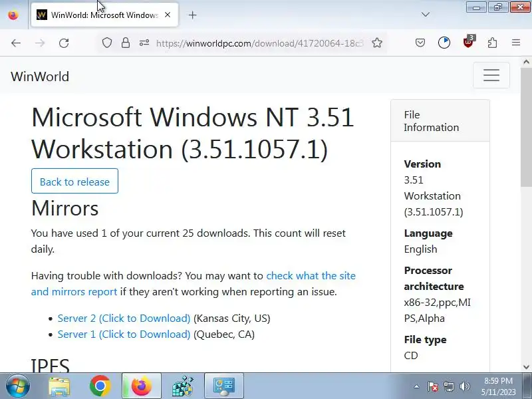The width and height of the screenshot is (532, 399).
Task: Download from Server 1 Quebec
Action: point(124,334)
